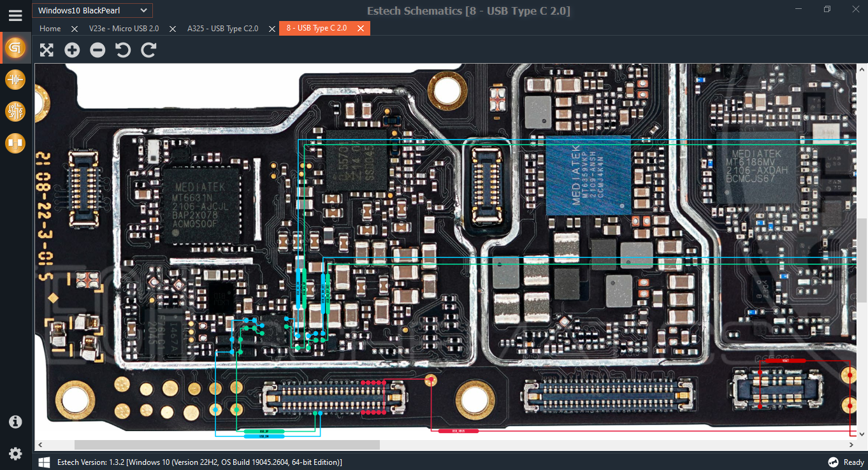The height and width of the screenshot is (470, 868).
Task: Click the Windows logo in the status bar
Action: pyautogui.click(x=45, y=462)
